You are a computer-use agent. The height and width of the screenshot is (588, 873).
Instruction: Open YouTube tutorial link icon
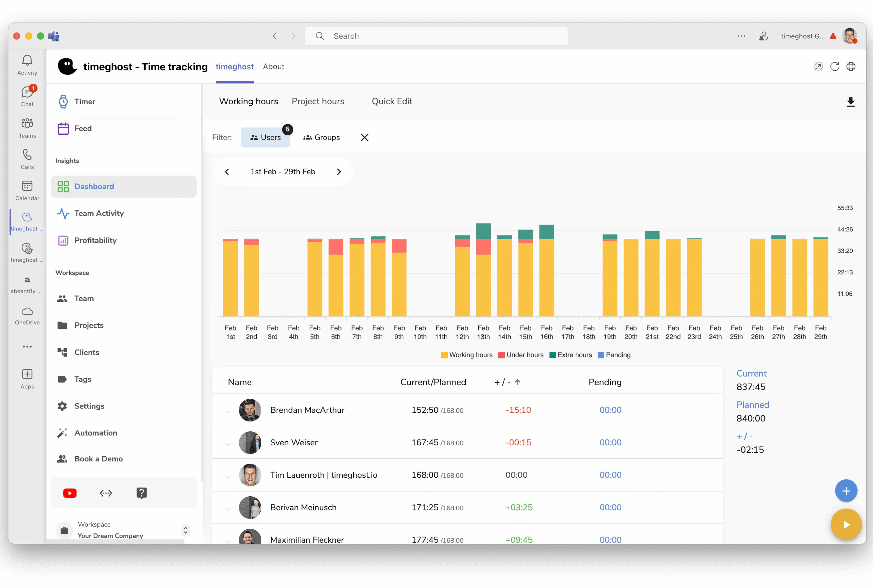[70, 493]
